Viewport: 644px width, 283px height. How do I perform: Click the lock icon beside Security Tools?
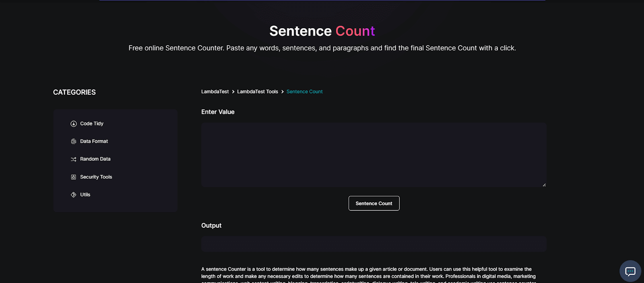click(73, 177)
